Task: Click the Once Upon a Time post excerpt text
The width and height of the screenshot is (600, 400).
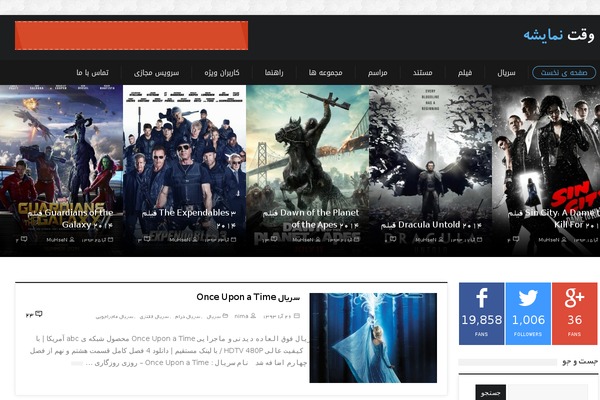Action: (168, 351)
